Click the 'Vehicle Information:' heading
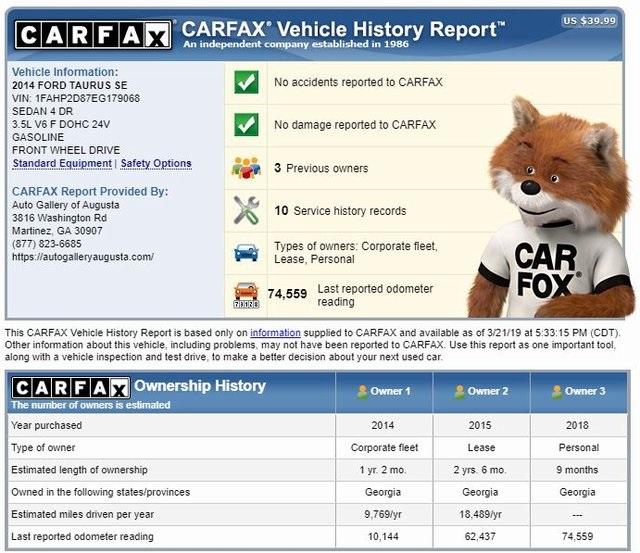Viewport: 640px width, 553px height. (65, 72)
